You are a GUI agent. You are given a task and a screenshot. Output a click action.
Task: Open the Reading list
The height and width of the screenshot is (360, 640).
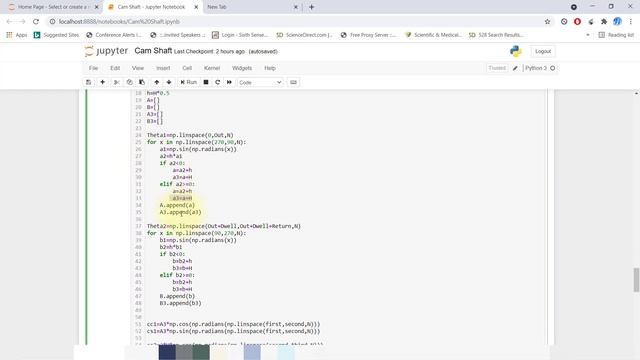(616, 35)
